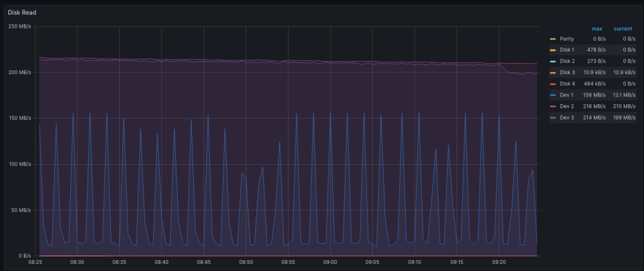Click the 09:00 time axis label
The width and height of the screenshot is (644, 271).
pos(330,262)
